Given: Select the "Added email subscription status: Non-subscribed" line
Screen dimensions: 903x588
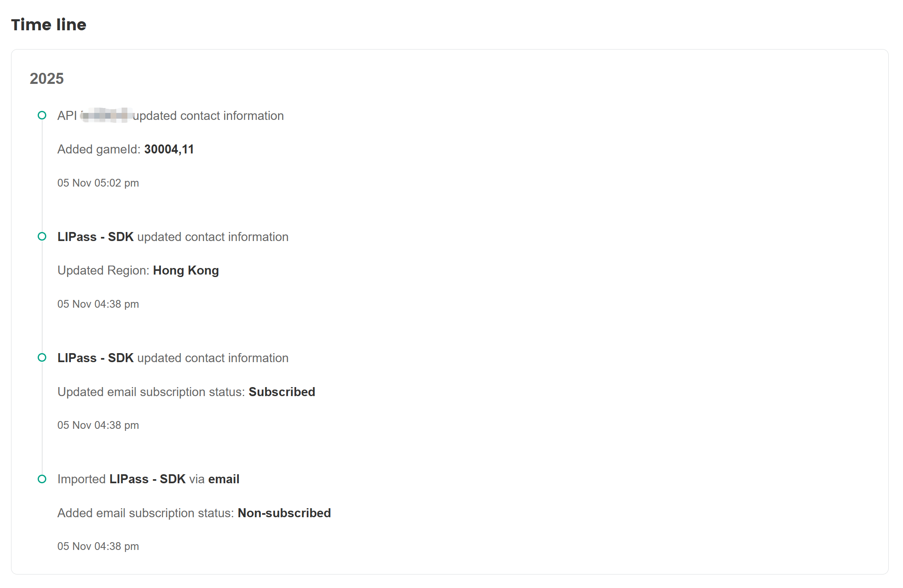Looking at the screenshot, I should (194, 513).
